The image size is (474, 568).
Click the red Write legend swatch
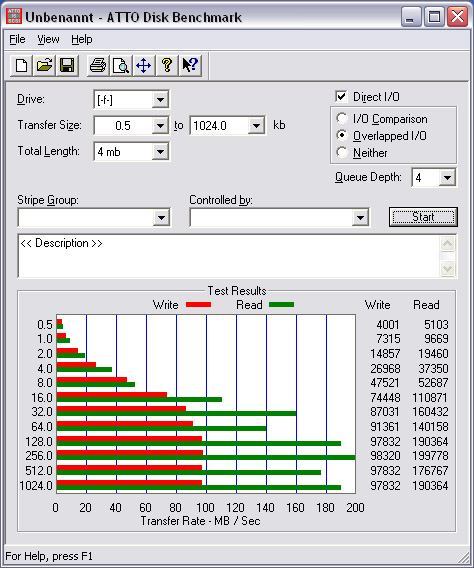click(198, 305)
